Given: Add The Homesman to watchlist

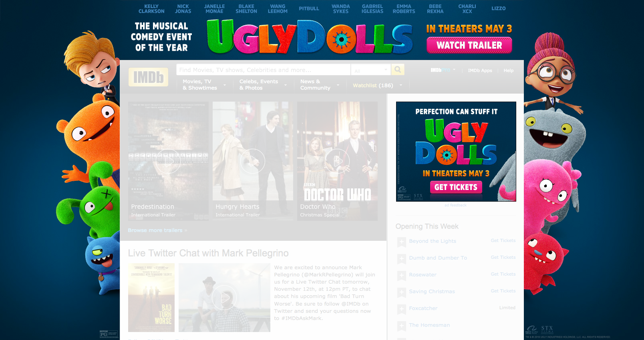Looking at the screenshot, I should tap(401, 326).
